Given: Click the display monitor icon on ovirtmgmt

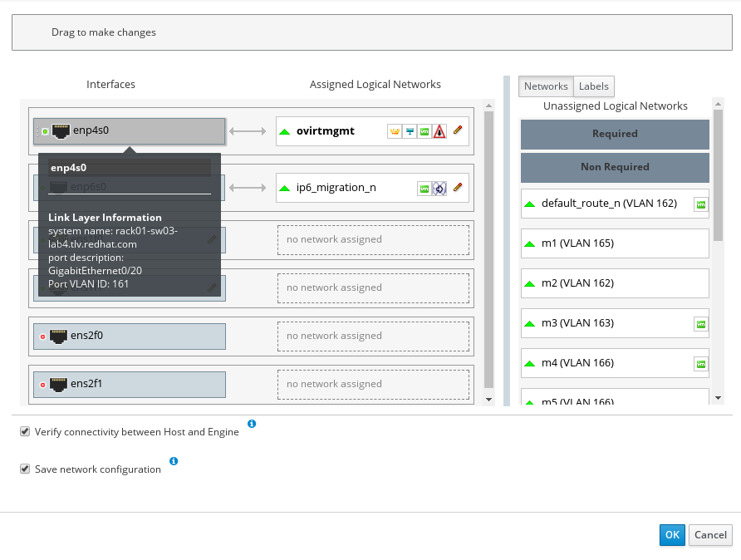Looking at the screenshot, I should pos(410,131).
